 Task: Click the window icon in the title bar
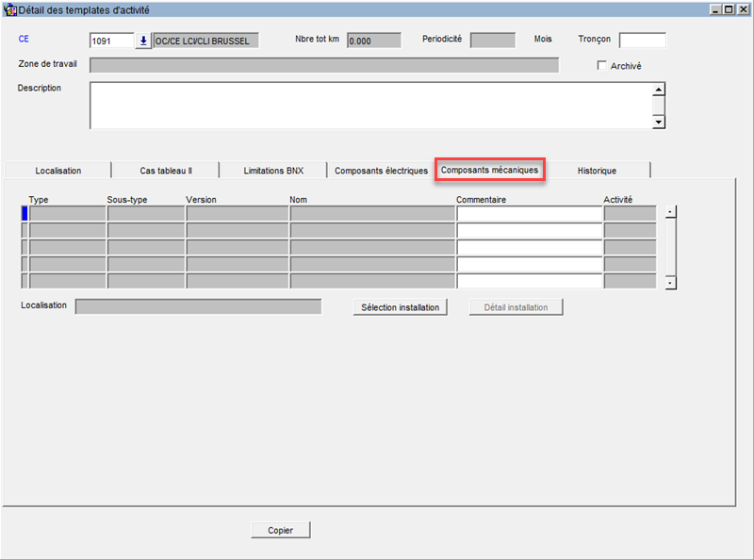[x=9, y=9]
